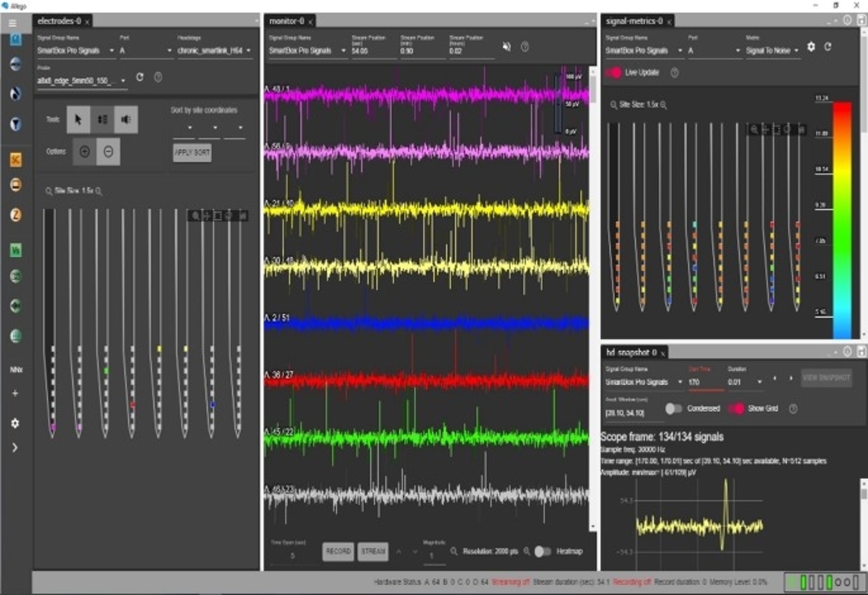Toggle the Show Grid switch
Screen dimensions: 868x595
pyautogui.click(x=736, y=409)
